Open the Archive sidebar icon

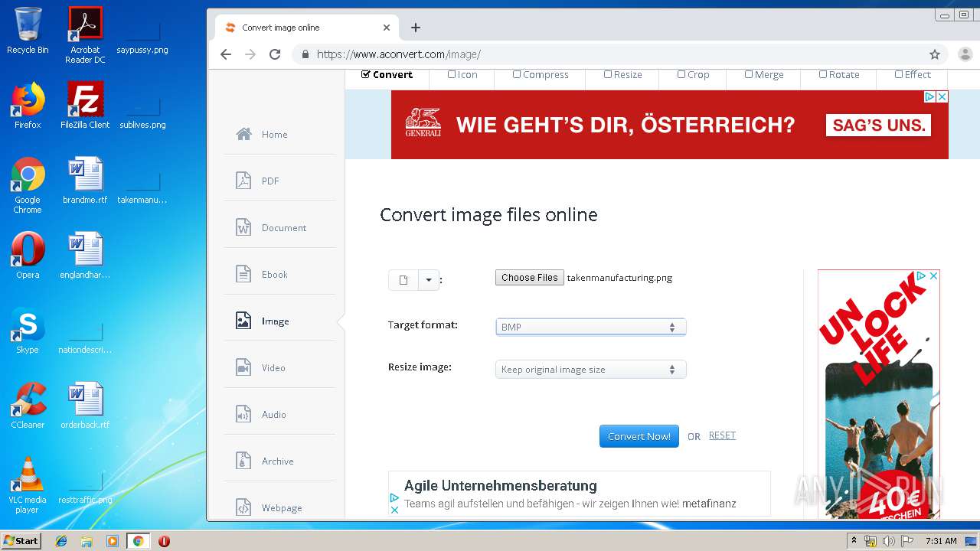click(x=243, y=461)
